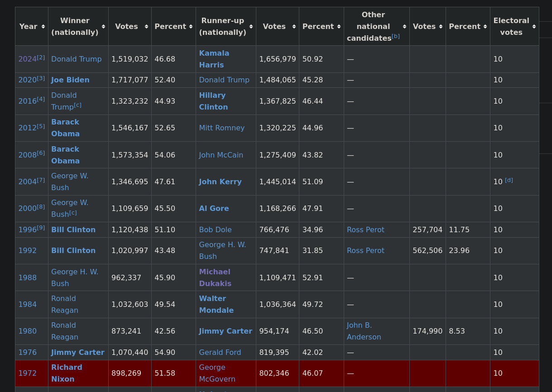This screenshot has width=552, height=392.
Task: Open Ross Perot link in 1996 row
Action: click(x=365, y=230)
